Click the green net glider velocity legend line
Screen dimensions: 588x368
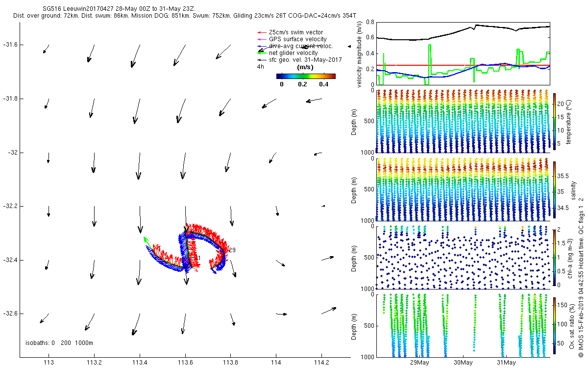pyautogui.click(x=261, y=53)
